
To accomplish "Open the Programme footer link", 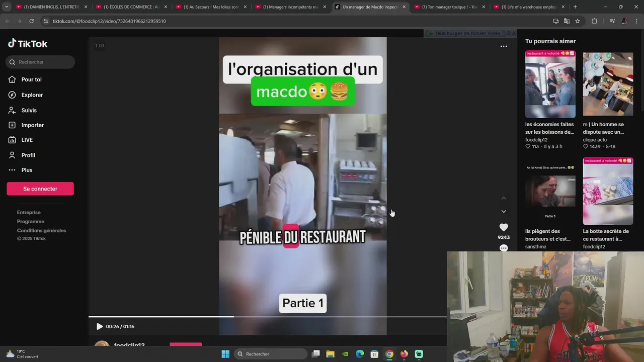I will pos(31,221).
